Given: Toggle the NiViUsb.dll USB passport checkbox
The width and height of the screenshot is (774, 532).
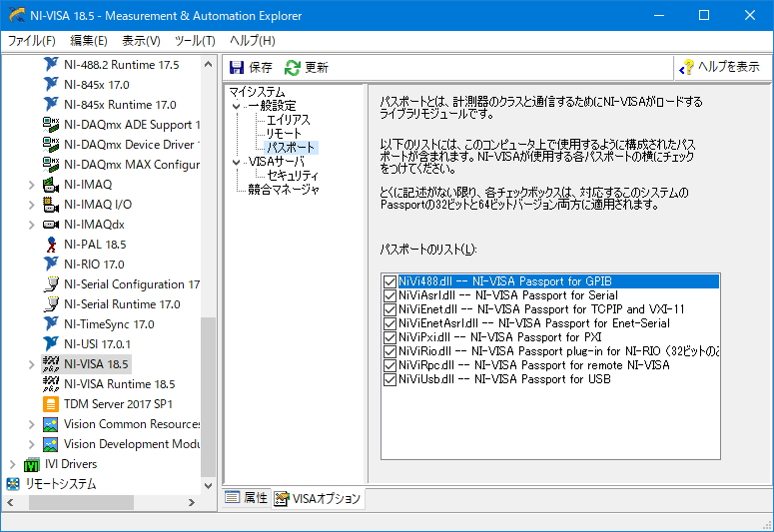Looking at the screenshot, I should pyautogui.click(x=389, y=379).
